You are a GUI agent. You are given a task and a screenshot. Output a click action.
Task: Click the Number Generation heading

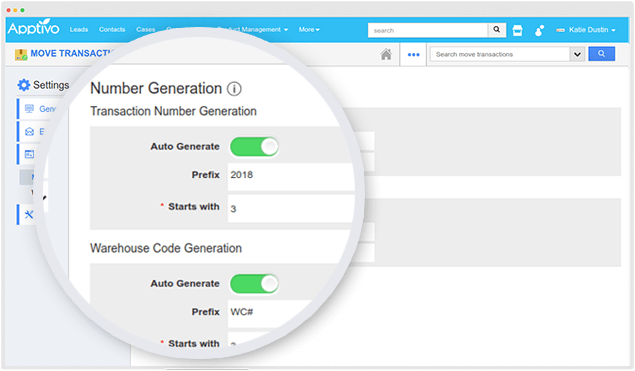coord(156,88)
